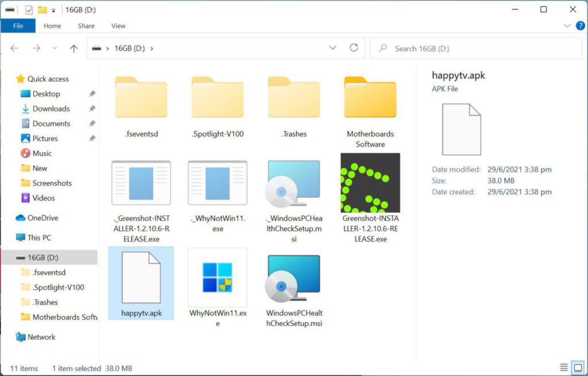Switch to Large icons view in status bar
Screen dimensions: 588x376
578,367
